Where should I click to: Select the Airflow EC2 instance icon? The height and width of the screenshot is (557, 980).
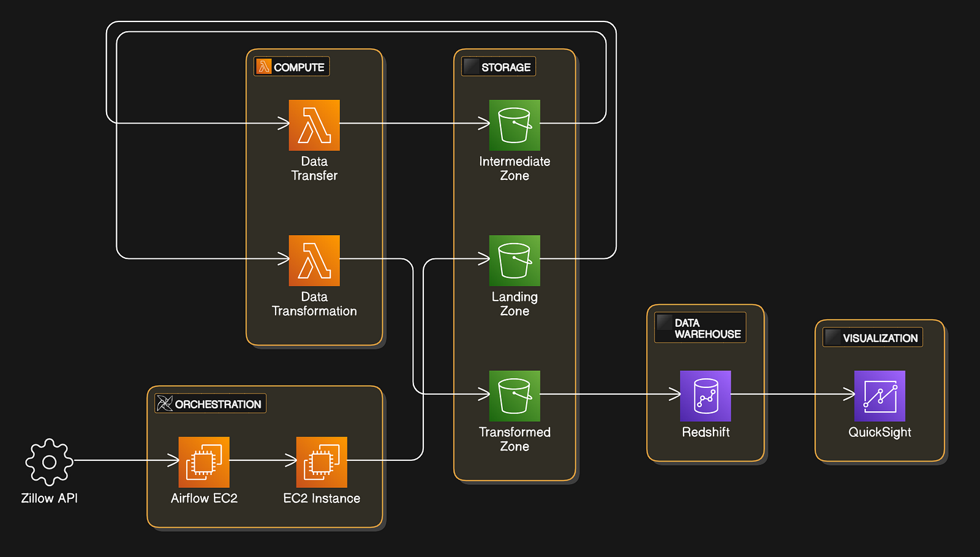pyautogui.click(x=204, y=462)
